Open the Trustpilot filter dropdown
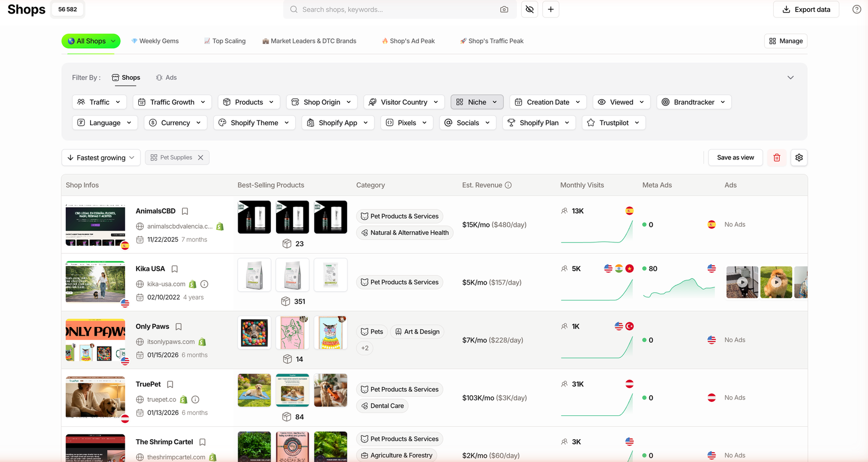Viewport: 868px width, 462px height. click(x=614, y=123)
